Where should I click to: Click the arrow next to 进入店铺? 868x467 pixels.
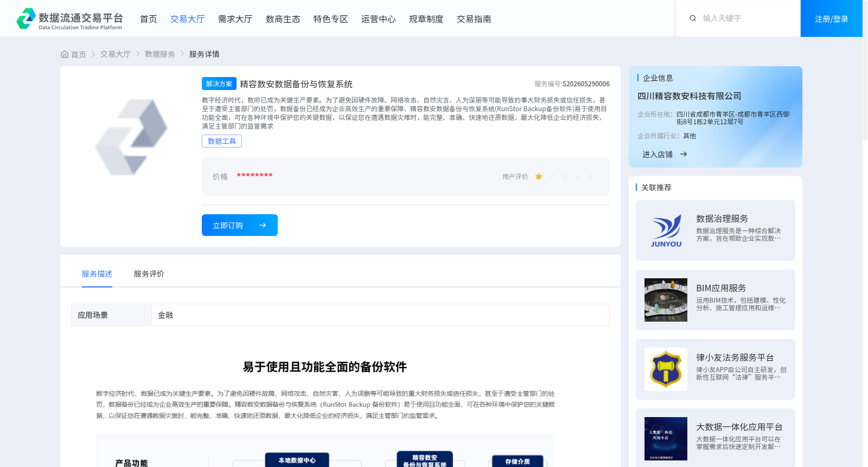[x=684, y=155]
